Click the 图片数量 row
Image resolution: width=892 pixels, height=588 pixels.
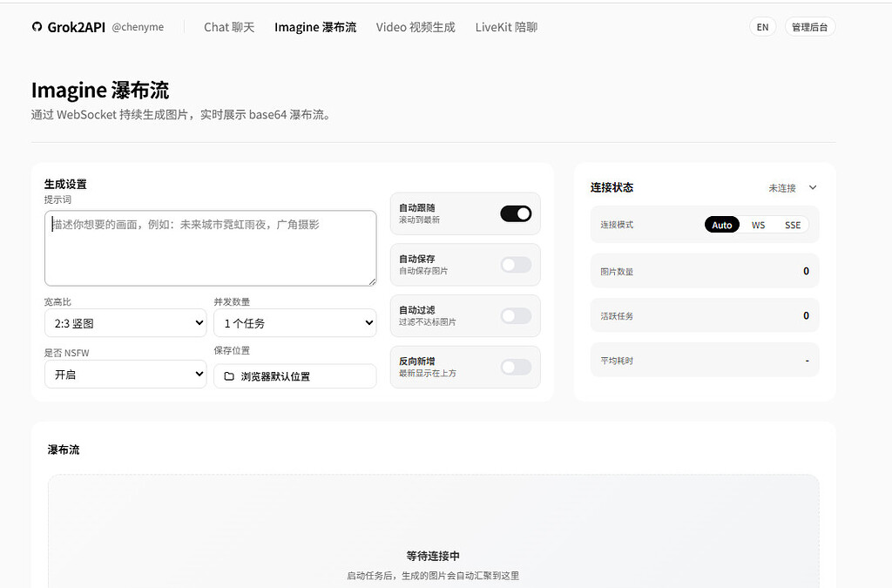[705, 271]
